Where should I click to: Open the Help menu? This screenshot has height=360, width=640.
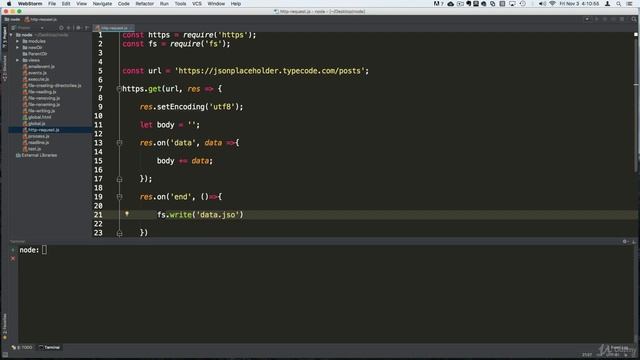[x=236, y=4]
